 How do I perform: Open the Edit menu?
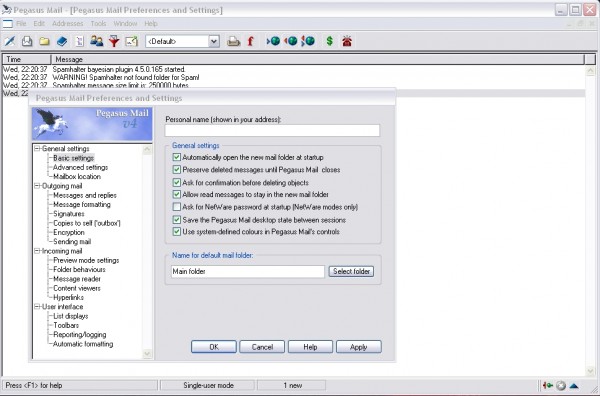(39, 24)
